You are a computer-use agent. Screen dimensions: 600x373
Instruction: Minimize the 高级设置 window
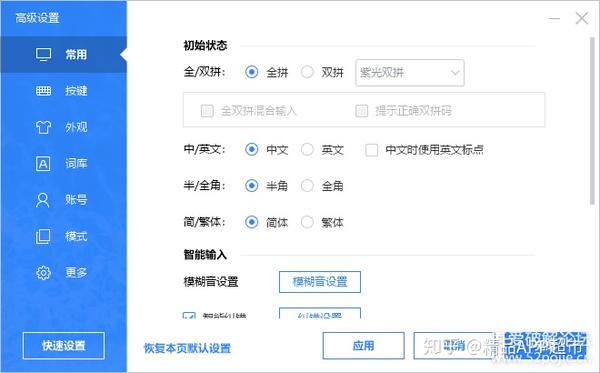click(x=554, y=18)
